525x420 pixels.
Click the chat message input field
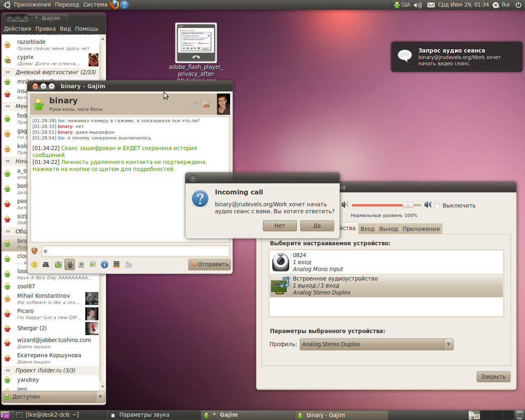click(x=135, y=251)
